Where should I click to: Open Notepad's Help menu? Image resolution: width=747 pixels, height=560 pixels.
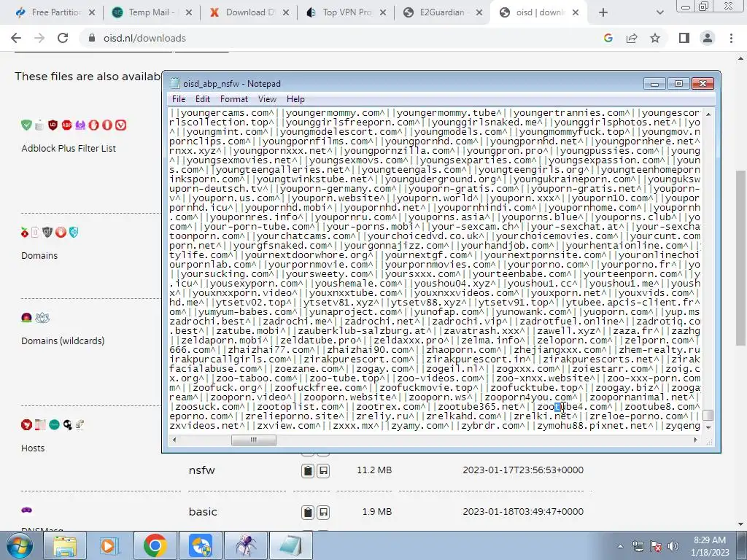[x=295, y=99]
